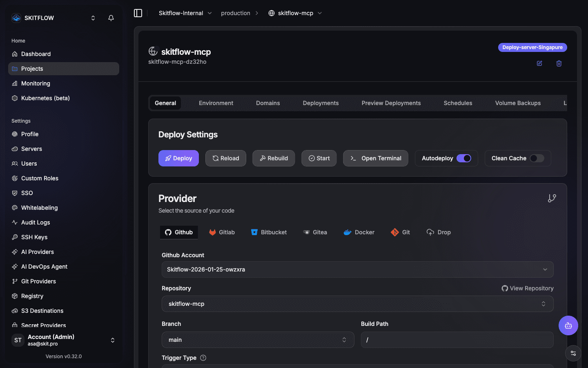
Task: Open AI Providers settings
Action: pyautogui.click(x=64, y=252)
